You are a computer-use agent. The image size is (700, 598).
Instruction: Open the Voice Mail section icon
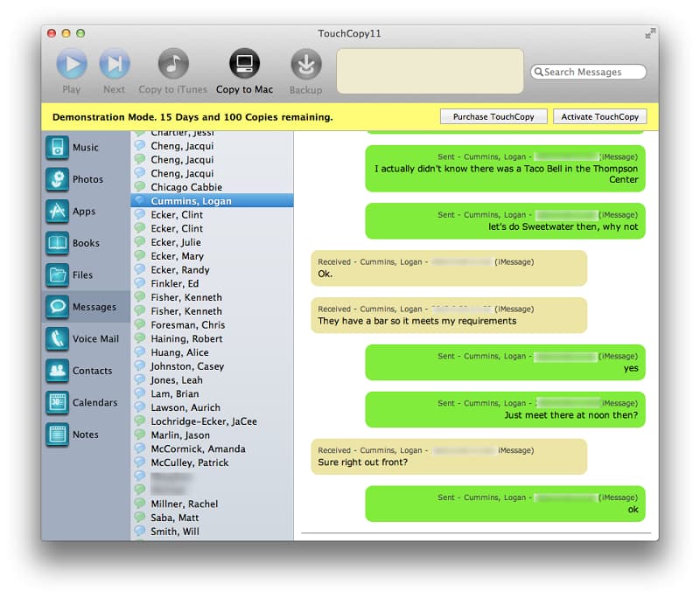(x=57, y=339)
